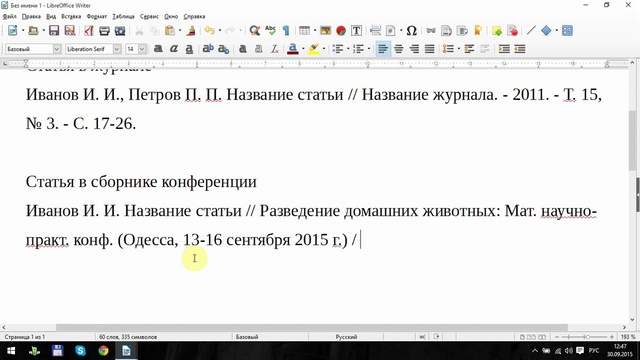Open Find & Replace
Viewport: 640px width, 360px height.
pyautogui.click(x=255, y=31)
